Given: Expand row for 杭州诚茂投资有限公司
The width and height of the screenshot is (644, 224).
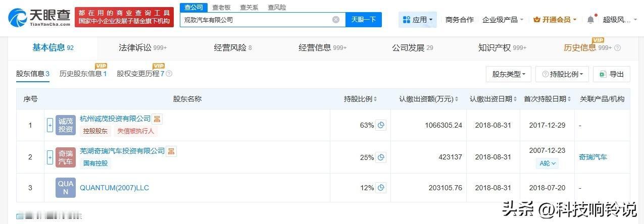Looking at the screenshot, I should pos(50,125).
